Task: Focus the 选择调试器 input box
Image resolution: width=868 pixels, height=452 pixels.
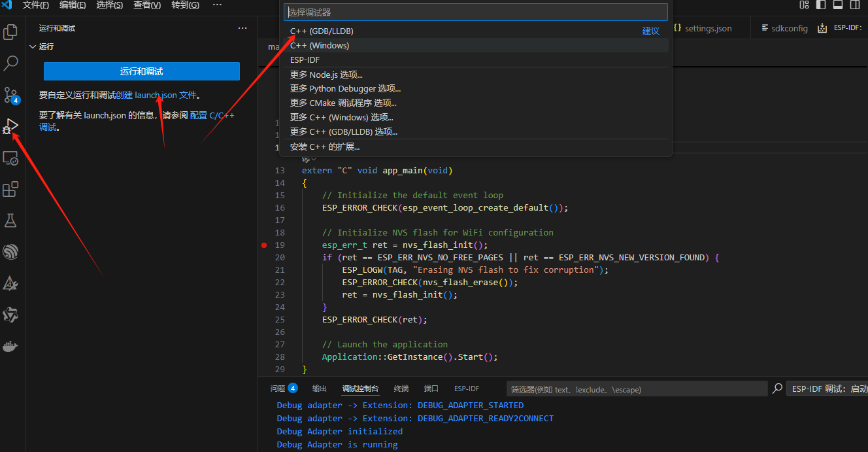Action: coord(476,12)
